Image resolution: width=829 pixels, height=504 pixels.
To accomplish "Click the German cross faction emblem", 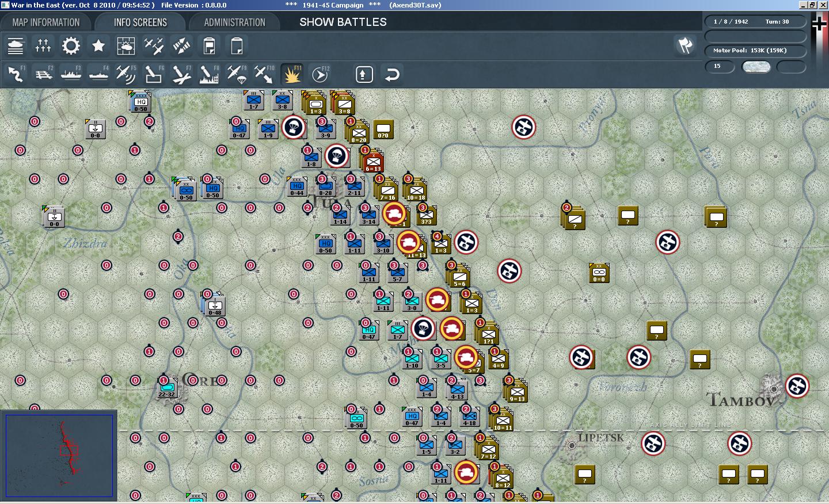I will pos(819,23).
